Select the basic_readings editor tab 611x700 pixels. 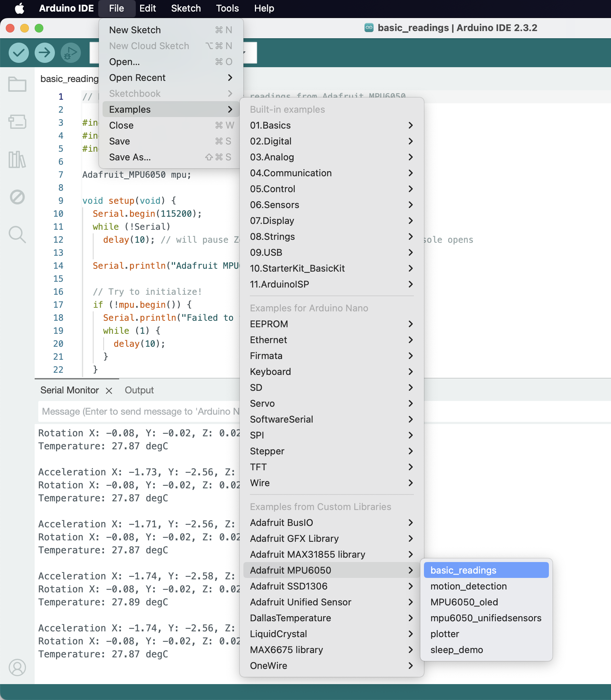(69, 79)
